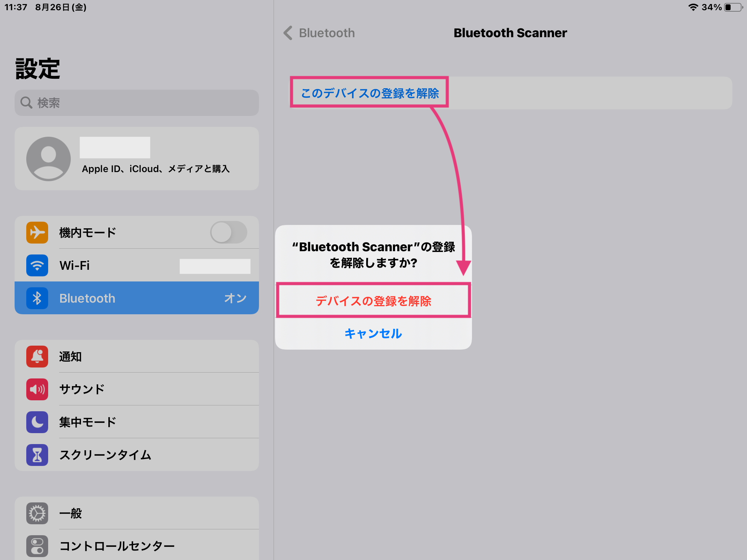Confirm デバイスの登録を解除 in dialog
Screen dimensions: 747x560
[373, 301]
